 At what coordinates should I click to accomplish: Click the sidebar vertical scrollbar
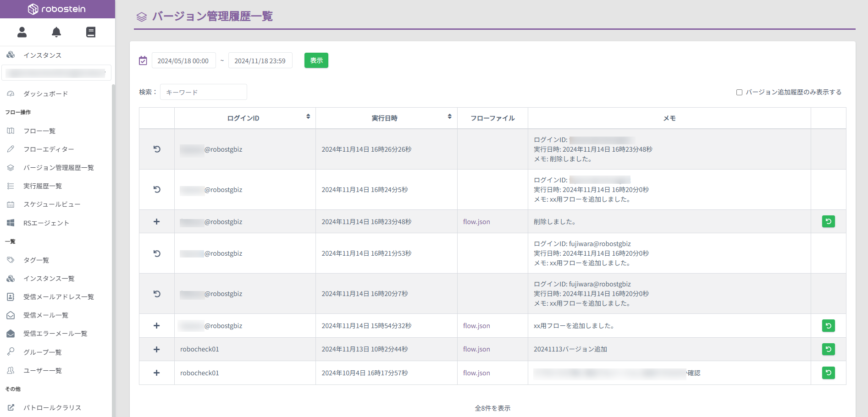pos(113,250)
